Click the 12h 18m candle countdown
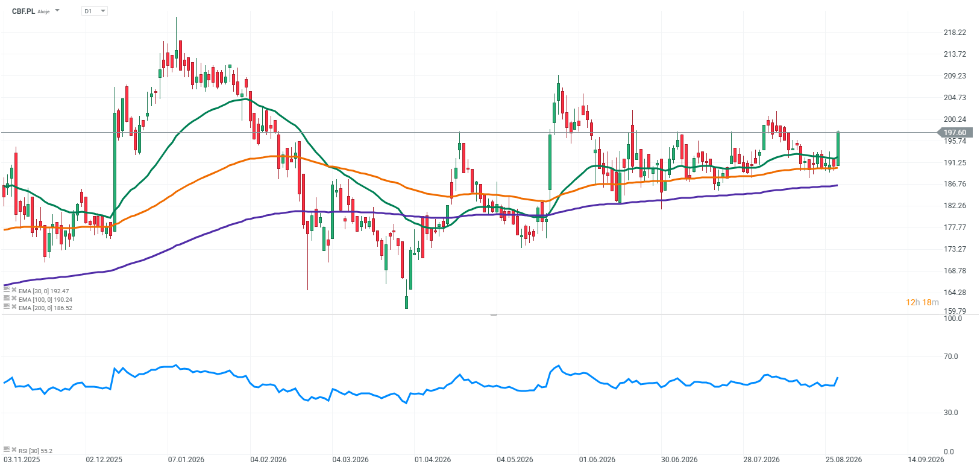 [x=922, y=302]
